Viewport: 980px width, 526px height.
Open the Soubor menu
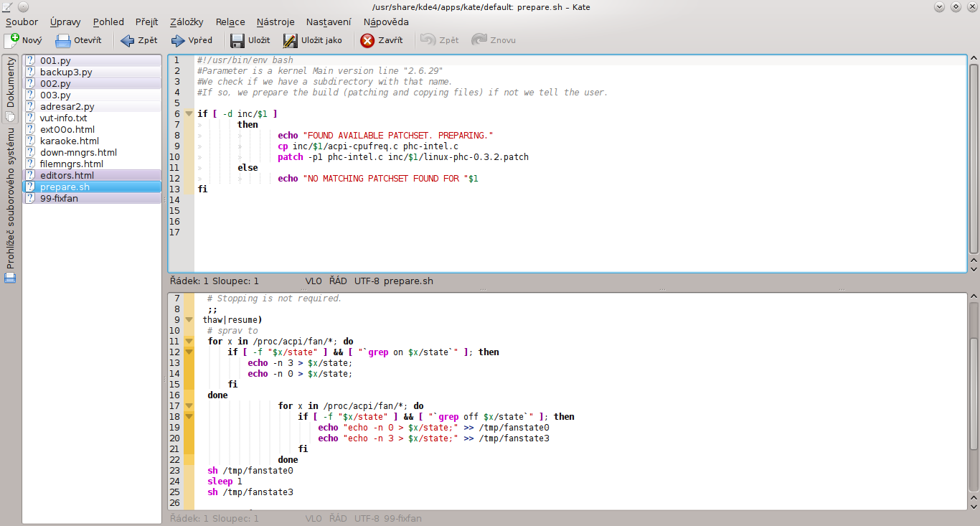coord(22,22)
